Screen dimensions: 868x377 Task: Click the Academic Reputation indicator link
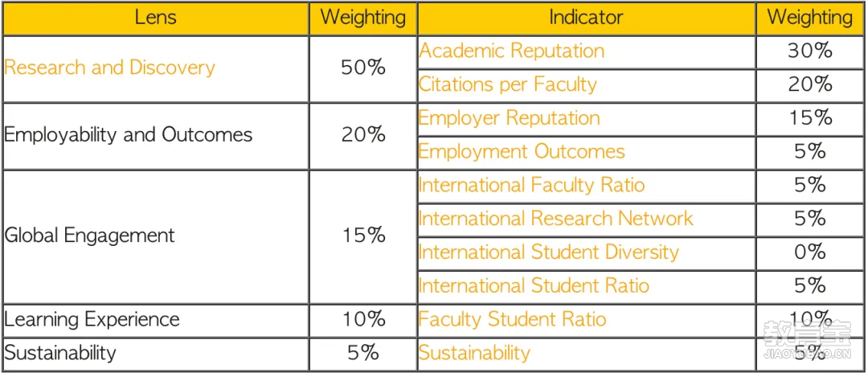511,51
